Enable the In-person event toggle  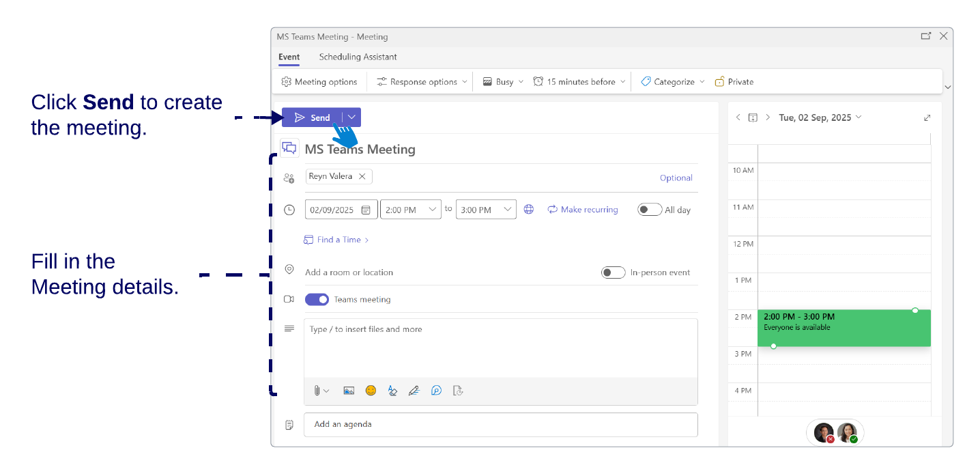[x=613, y=272]
